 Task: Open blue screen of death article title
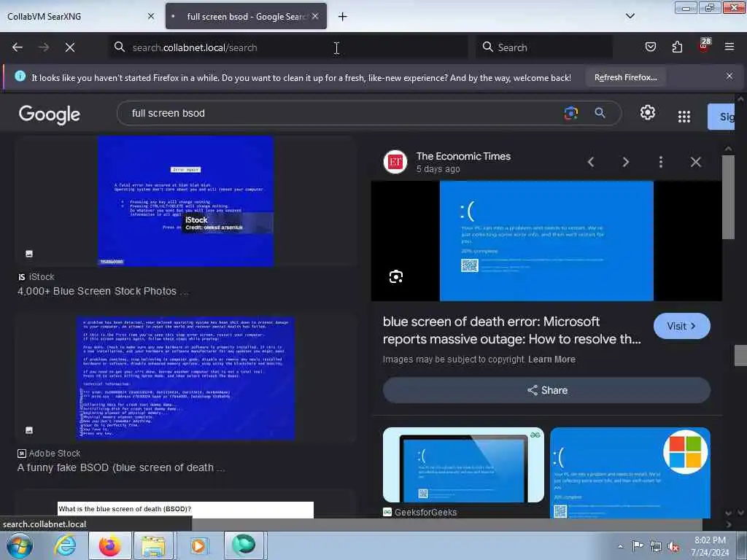click(x=511, y=330)
